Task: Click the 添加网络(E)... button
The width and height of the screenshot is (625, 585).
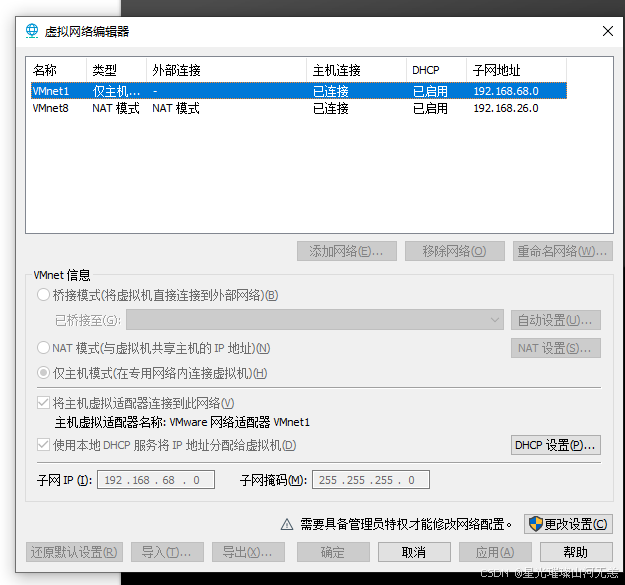Action: coord(347,251)
